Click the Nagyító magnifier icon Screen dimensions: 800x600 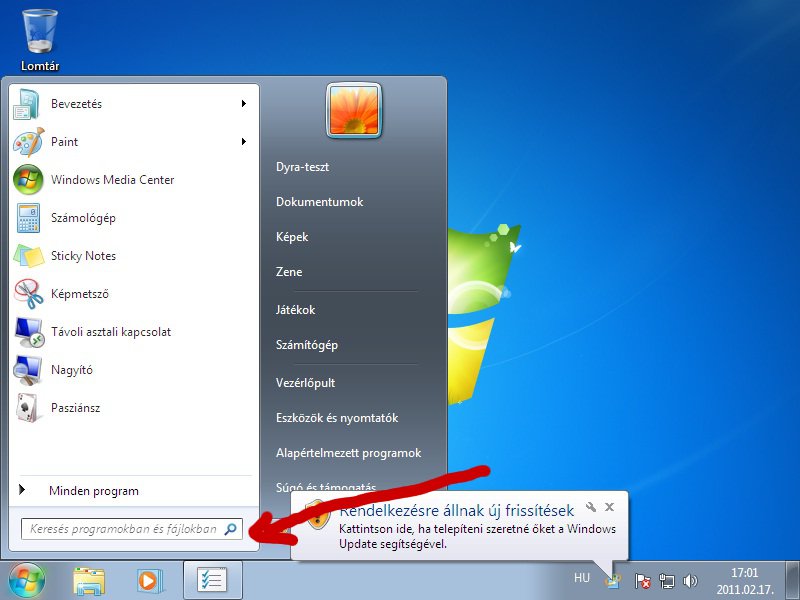pos(28,370)
